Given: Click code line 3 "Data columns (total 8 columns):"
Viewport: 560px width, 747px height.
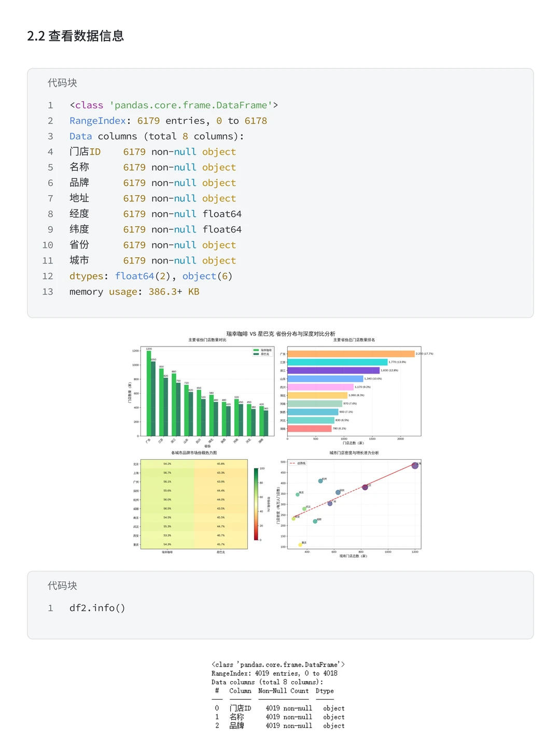Looking at the screenshot, I should (157, 136).
